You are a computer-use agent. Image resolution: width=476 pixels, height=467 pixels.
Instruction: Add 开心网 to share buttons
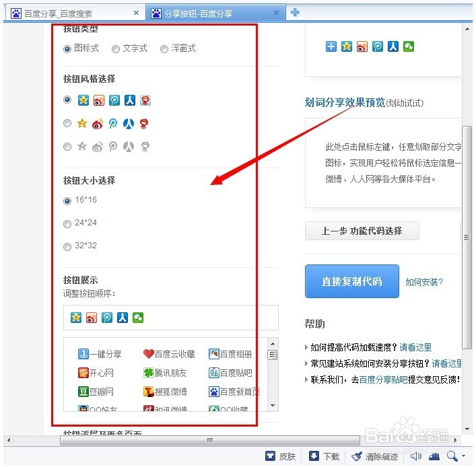96,373
